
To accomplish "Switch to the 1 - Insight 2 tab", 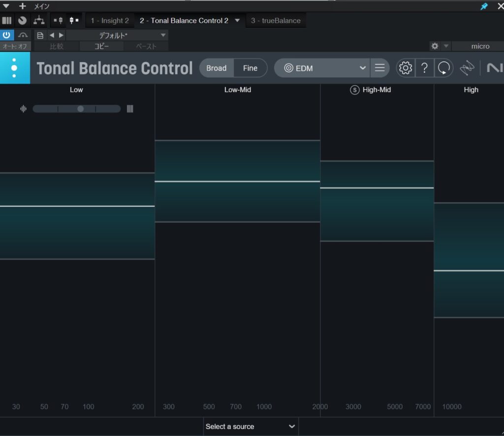I will point(110,21).
